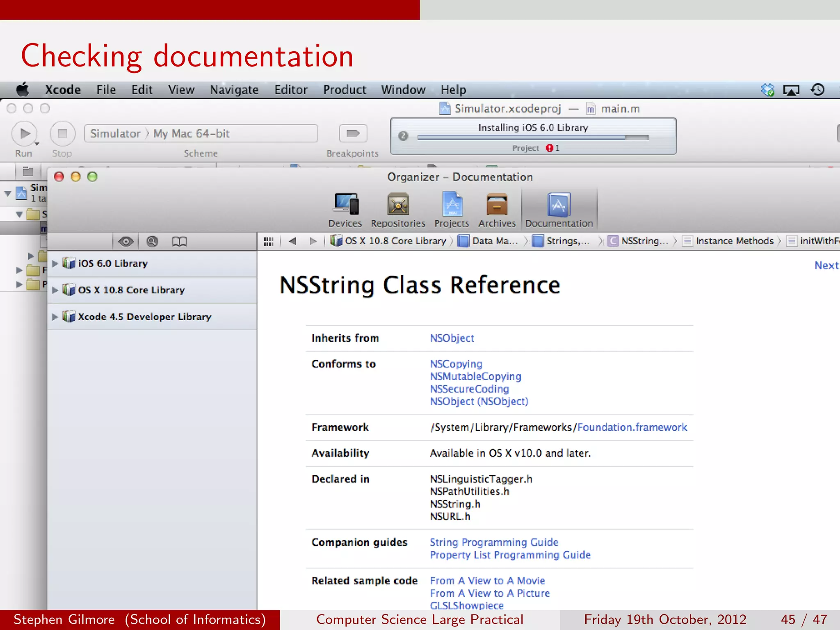Open the String Programming Guide link
The height and width of the screenshot is (630, 840).
[494, 542]
